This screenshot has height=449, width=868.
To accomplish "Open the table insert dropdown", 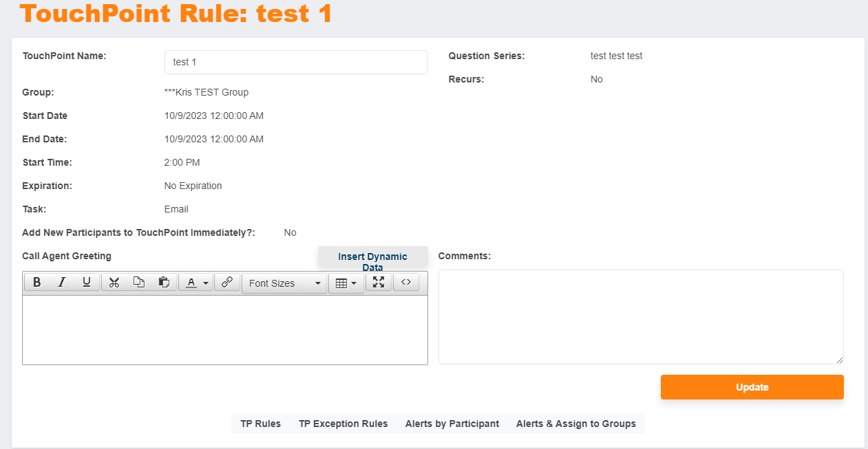I will click(x=346, y=283).
